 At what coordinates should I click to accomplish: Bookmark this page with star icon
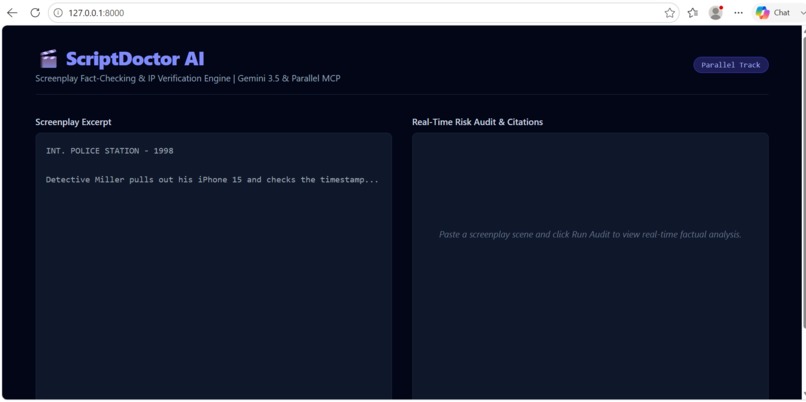(x=669, y=13)
